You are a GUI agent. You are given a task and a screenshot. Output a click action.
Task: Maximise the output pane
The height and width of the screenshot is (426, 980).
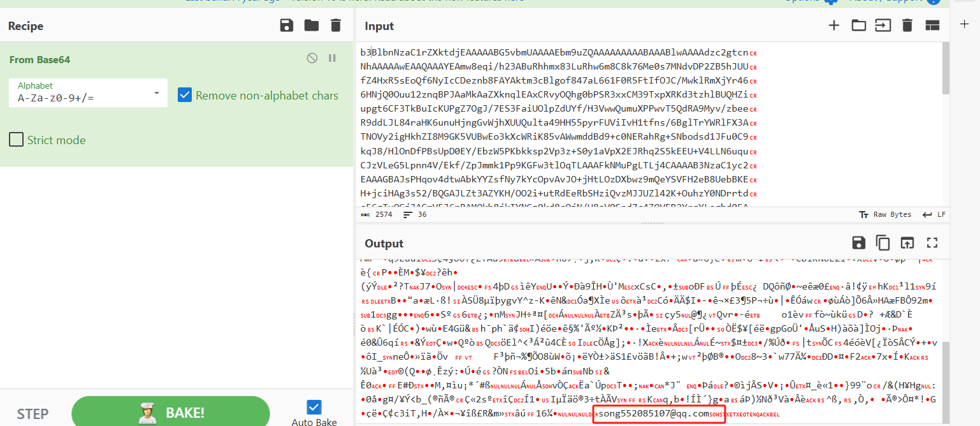tap(932, 242)
